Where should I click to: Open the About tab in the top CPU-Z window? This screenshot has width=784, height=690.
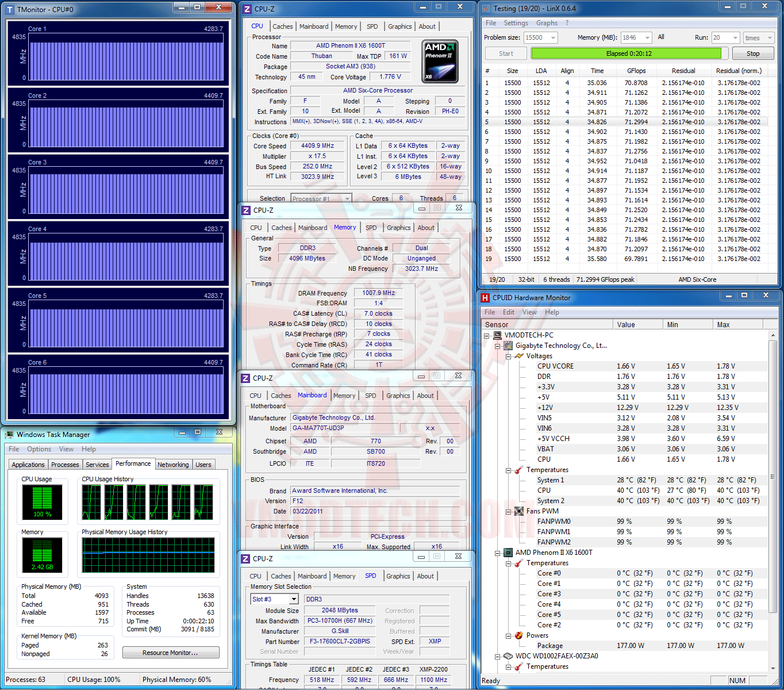coord(427,26)
